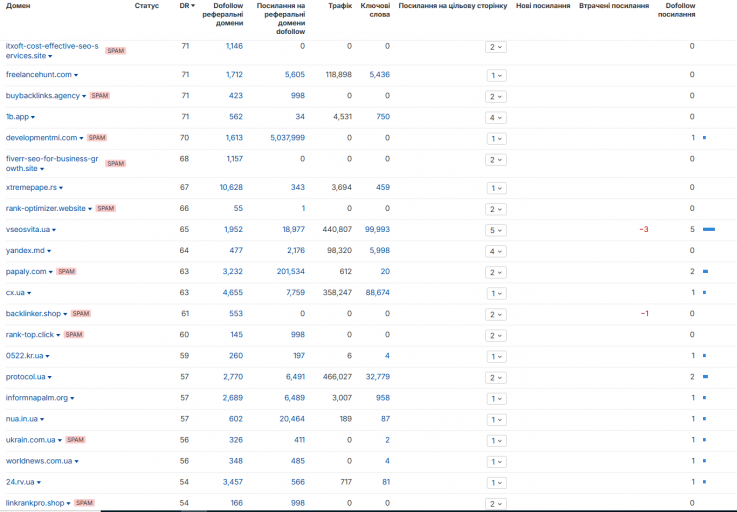Image resolution: width=737 pixels, height=512 pixels.
Task: Open target-page links dropdown for rank-top.click
Action: (496, 336)
